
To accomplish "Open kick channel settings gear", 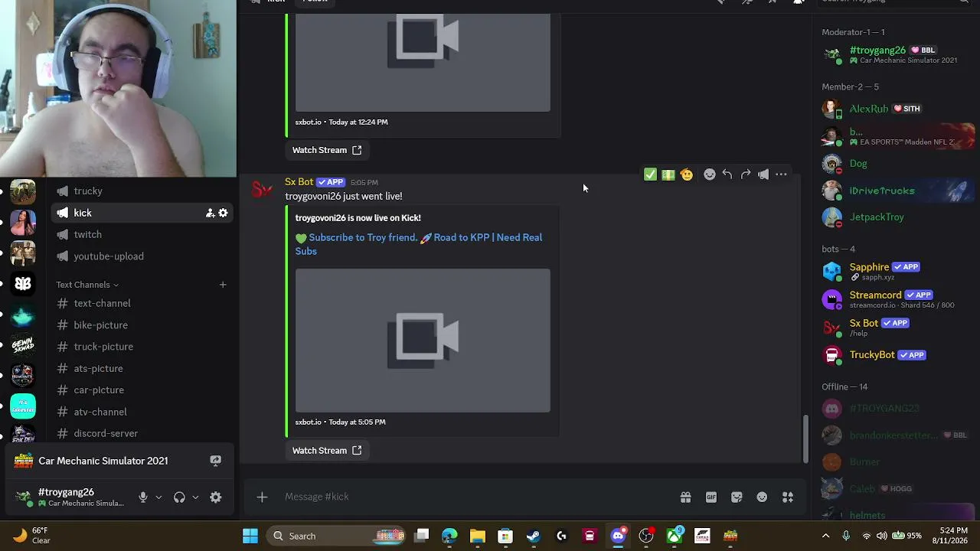I will 223,213.
